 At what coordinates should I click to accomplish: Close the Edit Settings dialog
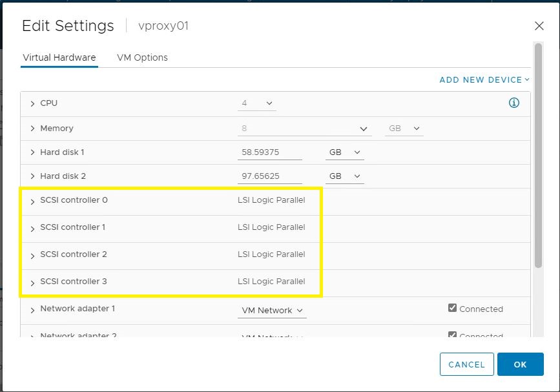(x=539, y=26)
